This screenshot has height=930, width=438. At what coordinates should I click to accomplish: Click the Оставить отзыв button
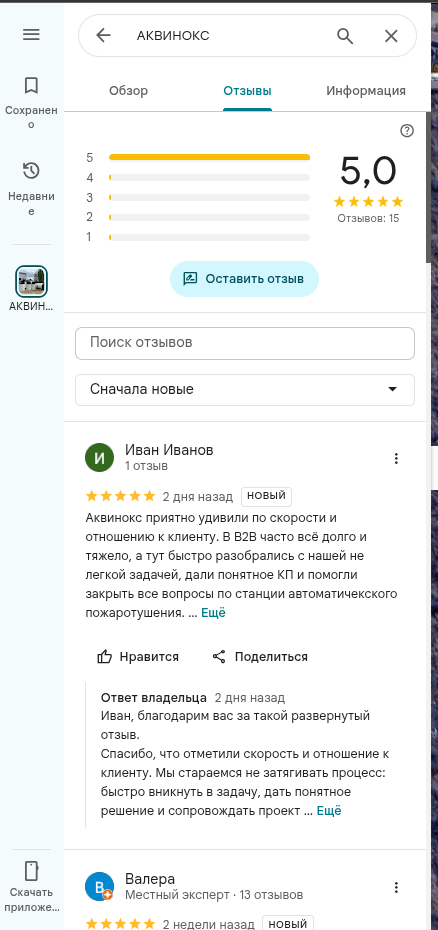tap(244, 279)
